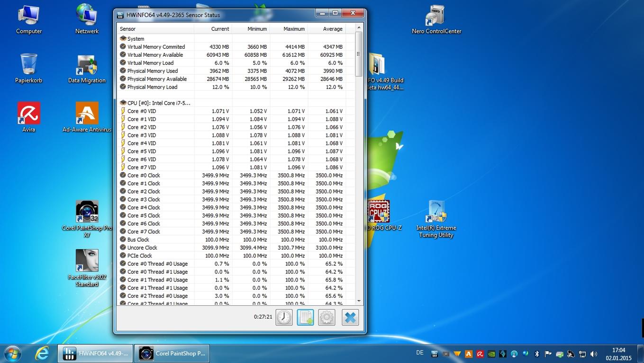Select the Core #4 Clock row

231,208
